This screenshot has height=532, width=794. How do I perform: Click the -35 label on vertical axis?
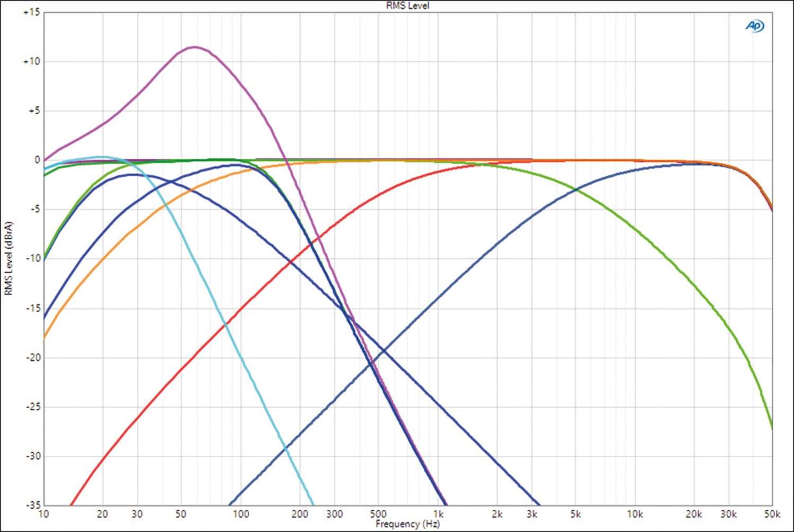[33, 505]
